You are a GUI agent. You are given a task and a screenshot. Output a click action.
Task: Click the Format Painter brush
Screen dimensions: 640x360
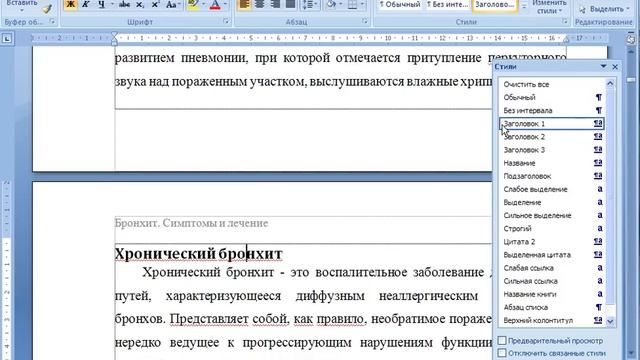point(47,8)
